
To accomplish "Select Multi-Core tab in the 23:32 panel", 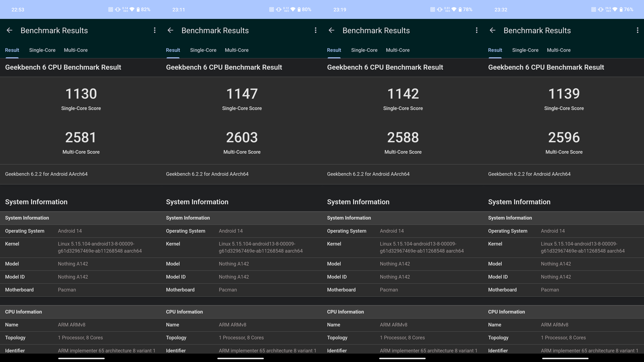I will tap(559, 50).
